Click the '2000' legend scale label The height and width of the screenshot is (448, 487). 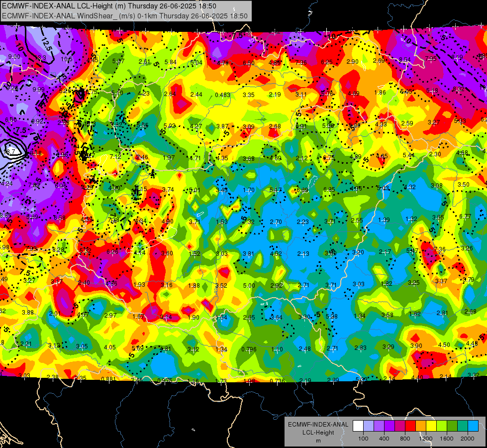point(468,439)
